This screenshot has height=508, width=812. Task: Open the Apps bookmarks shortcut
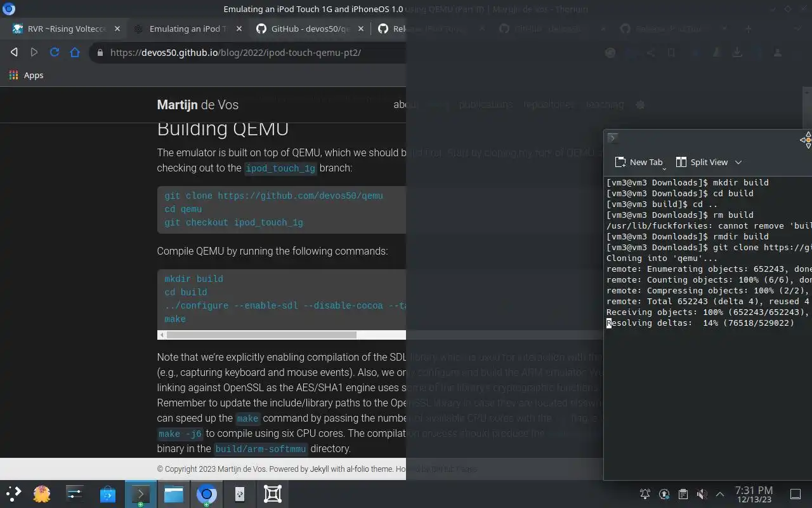(27, 75)
